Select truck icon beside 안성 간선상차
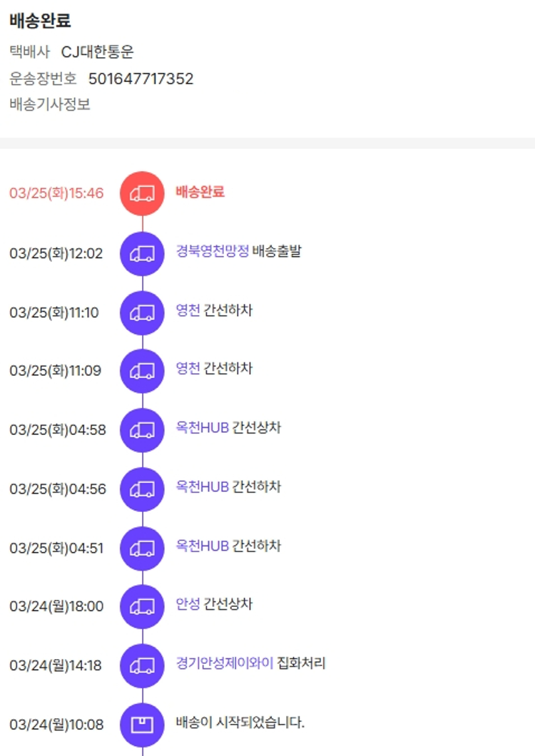The height and width of the screenshot is (756, 535). tap(142, 606)
